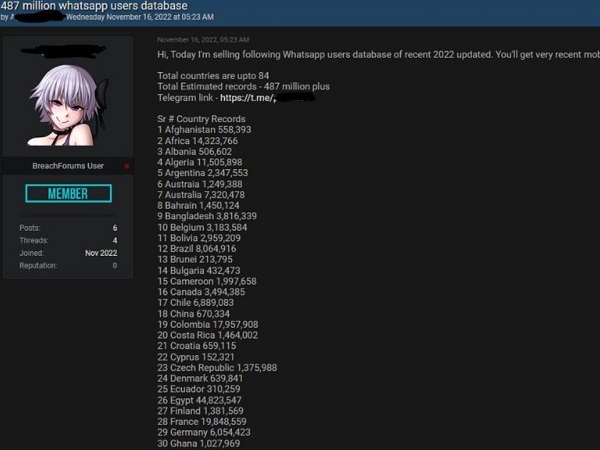
Task: Click the Posts count value 6
Action: [115, 228]
